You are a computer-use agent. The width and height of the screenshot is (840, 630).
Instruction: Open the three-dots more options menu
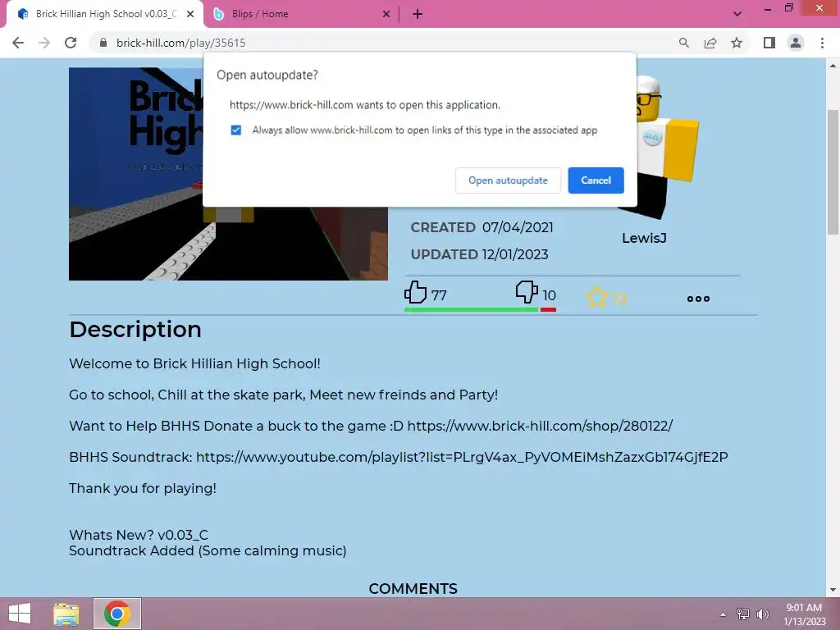coord(699,299)
